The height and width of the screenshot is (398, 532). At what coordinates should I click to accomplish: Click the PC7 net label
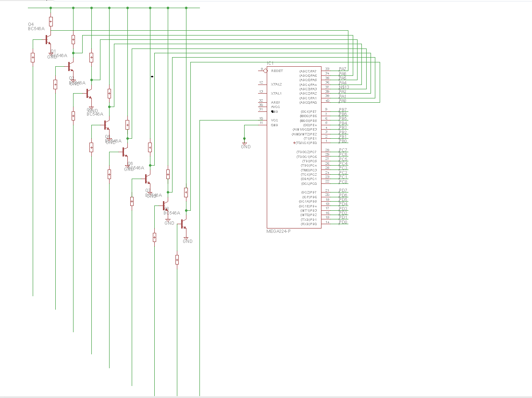click(343, 150)
